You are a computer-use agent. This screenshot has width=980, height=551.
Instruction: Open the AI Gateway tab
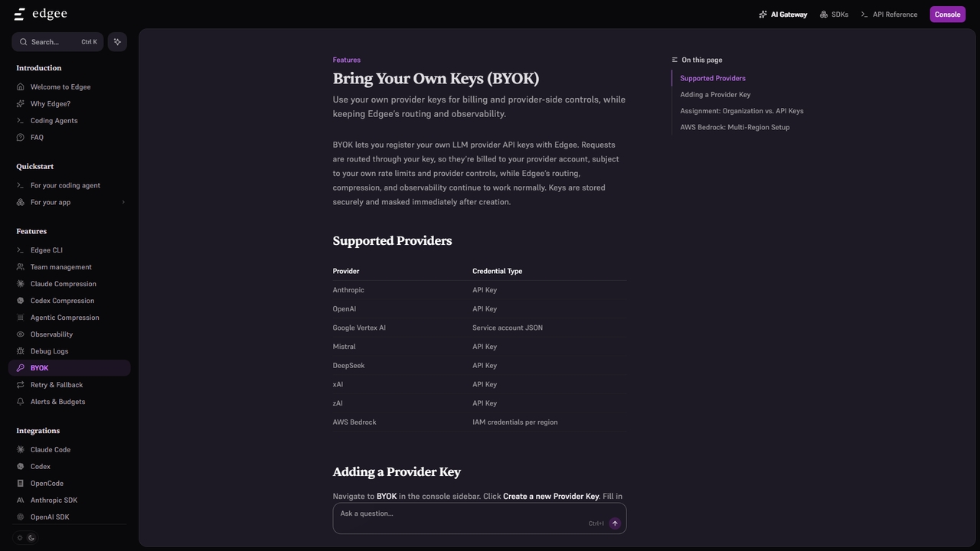pos(783,15)
